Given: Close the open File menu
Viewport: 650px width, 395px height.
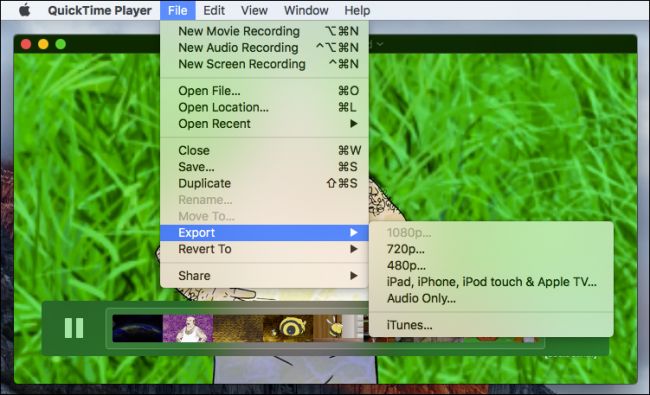Looking at the screenshot, I should click(177, 10).
